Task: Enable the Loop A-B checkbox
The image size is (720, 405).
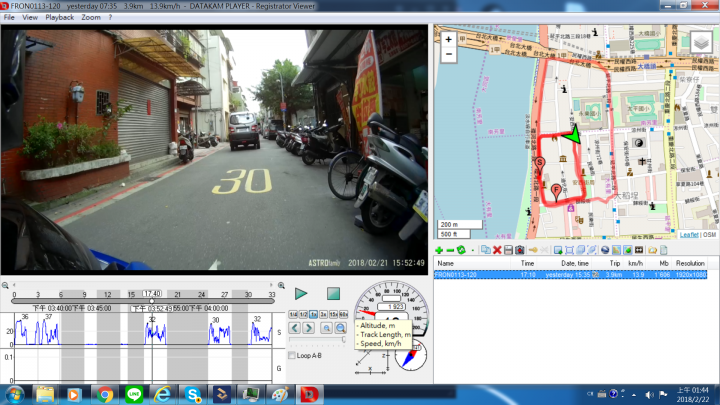Action: (x=291, y=356)
